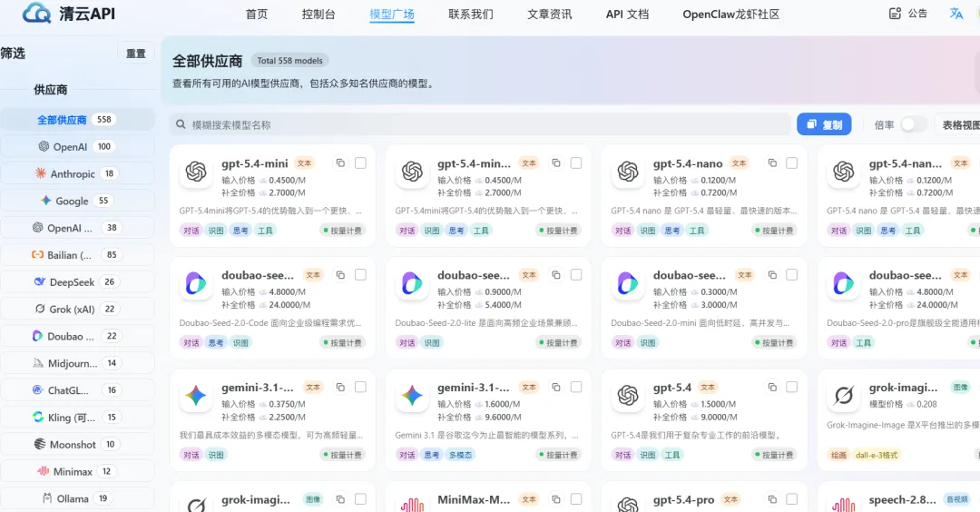Click dall-e-3格式 tag on grok-imagi... card
The width and height of the screenshot is (980, 512).
coord(877,455)
